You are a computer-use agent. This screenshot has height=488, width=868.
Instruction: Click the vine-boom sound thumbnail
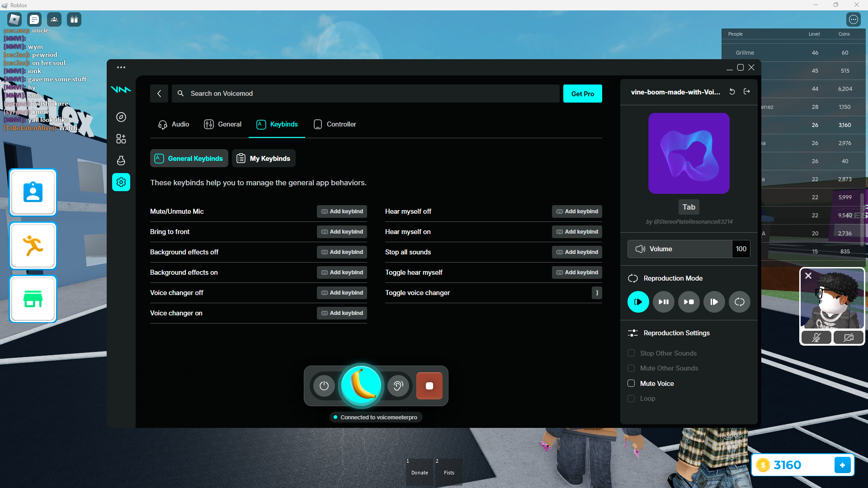click(689, 153)
